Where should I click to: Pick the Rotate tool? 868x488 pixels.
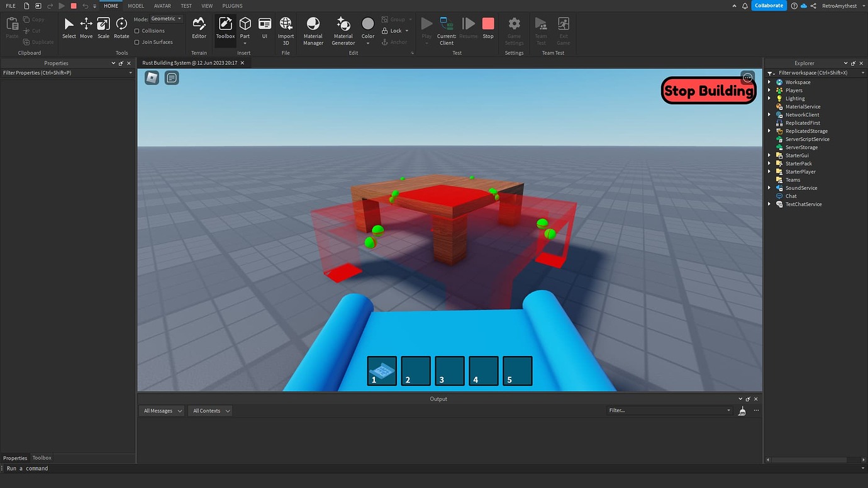tap(121, 28)
